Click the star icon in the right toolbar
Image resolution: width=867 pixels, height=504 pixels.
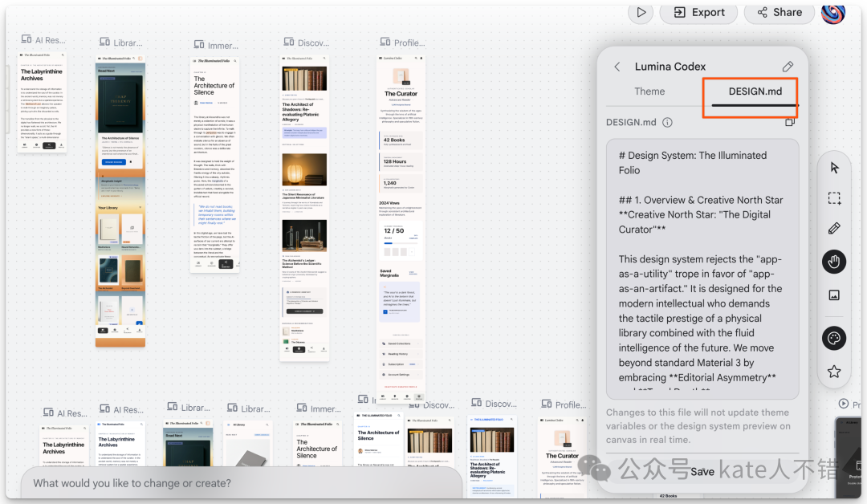[834, 372]
